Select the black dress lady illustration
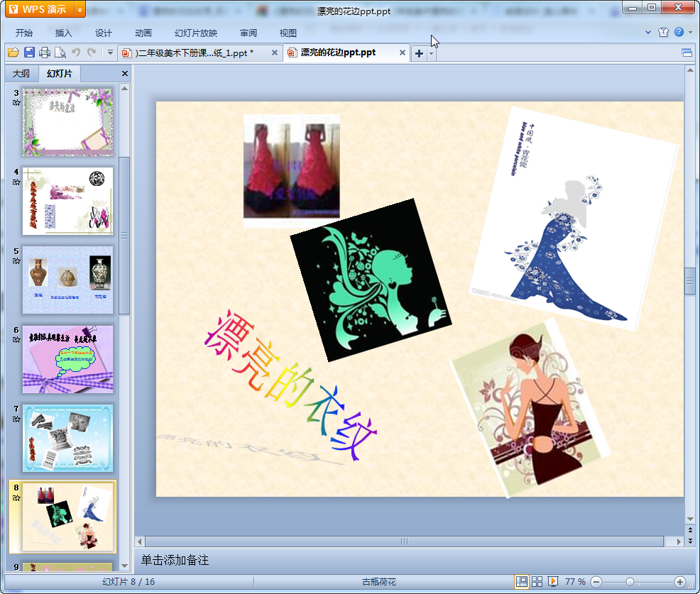This screenshot has height=594, width=700. click(530, 407)
